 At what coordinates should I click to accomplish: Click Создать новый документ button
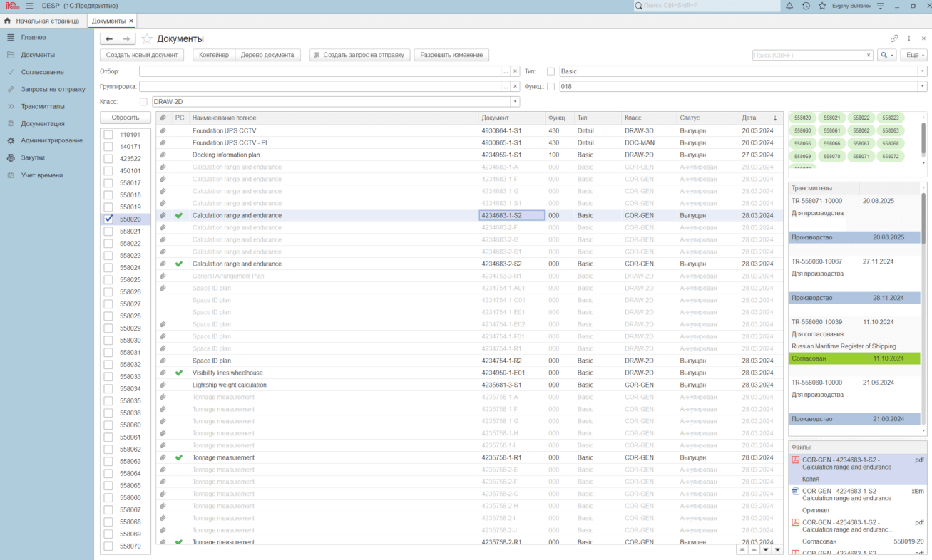(x=141, y=55)
